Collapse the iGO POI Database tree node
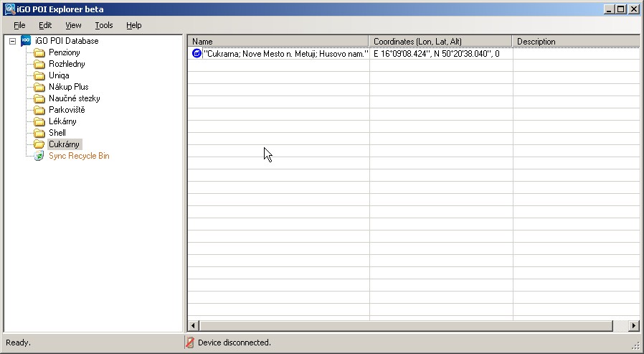Image resolution: width=644 pixels, height=354 pixels. click(x=12, y=41)
